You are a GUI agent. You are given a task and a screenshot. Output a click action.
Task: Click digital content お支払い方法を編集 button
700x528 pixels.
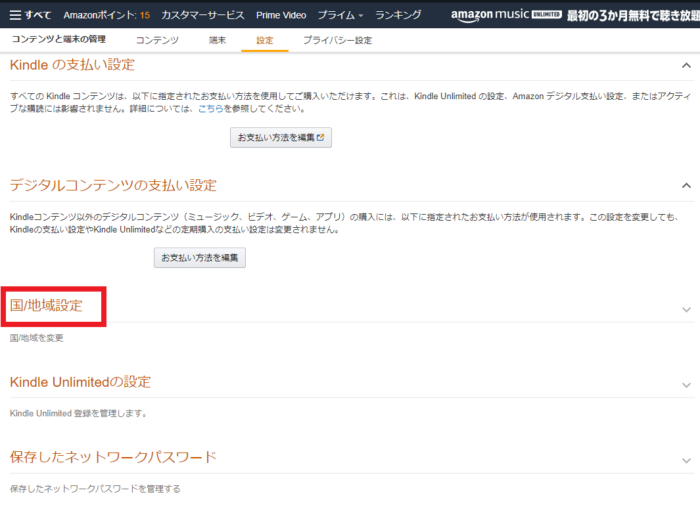tap(200, 258)
